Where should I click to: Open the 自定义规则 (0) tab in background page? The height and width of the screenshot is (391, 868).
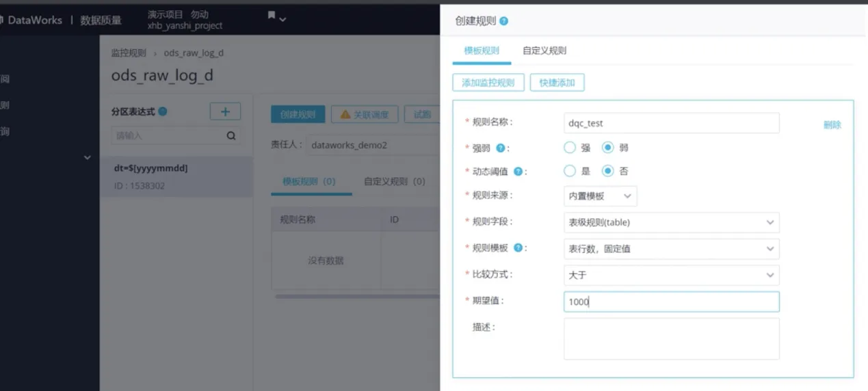point(395,182)
